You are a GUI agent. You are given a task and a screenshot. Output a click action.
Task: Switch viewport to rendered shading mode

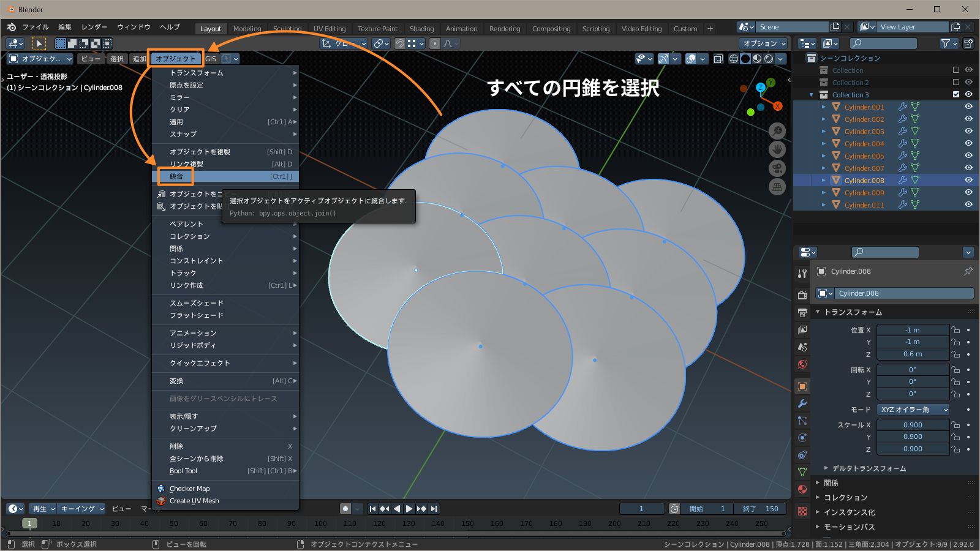point(769,59)
